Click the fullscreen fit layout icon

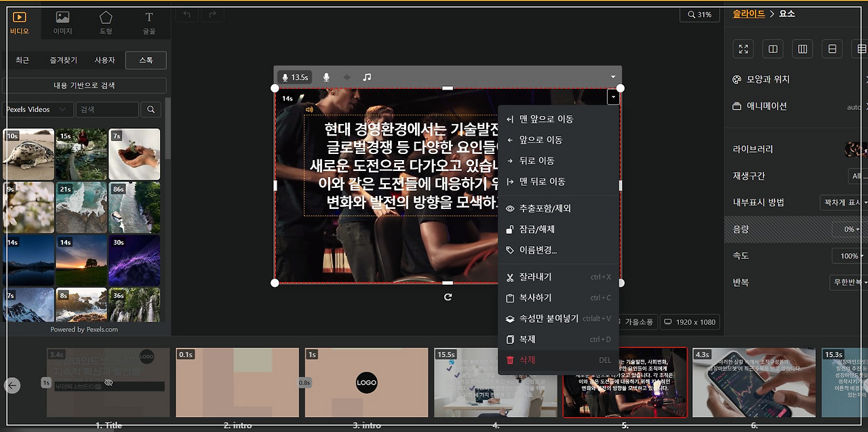(x=744, y=49)
